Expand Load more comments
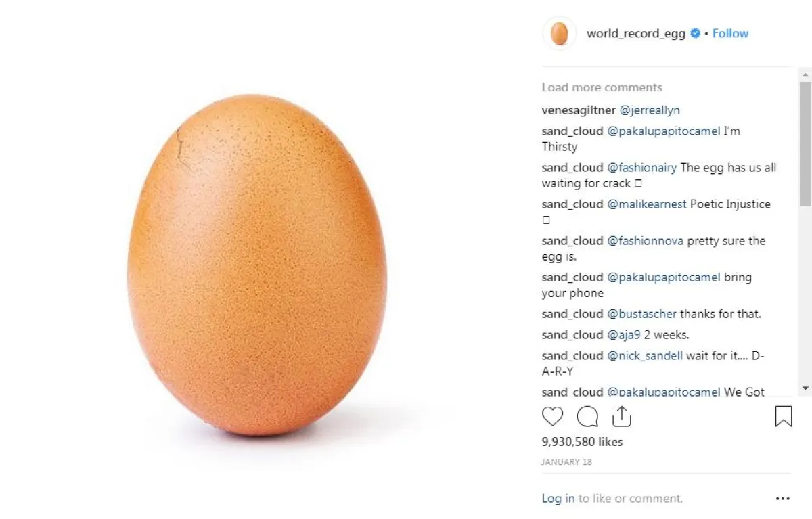The width and height of the screenshot is (812, 519). pyautogui.click(x=602, y=87)
